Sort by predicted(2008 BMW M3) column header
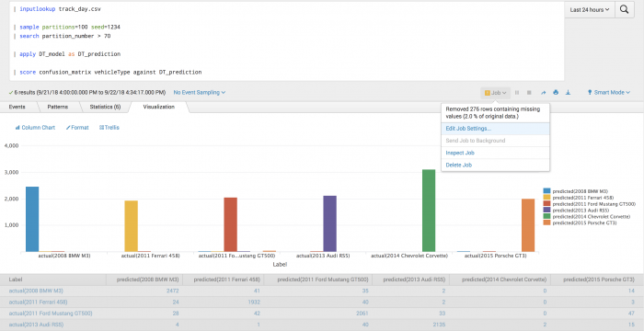 pos(144,280)
